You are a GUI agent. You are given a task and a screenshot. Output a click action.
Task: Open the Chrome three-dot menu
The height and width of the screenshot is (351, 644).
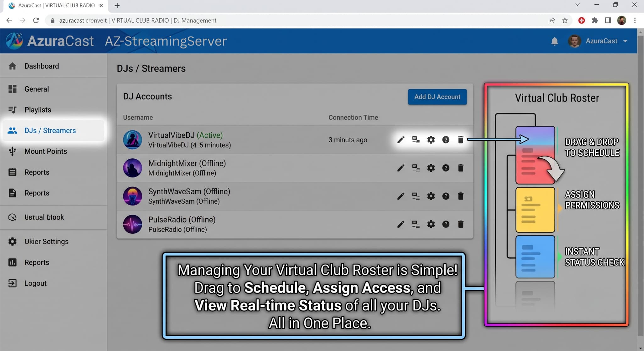pyautogui.click(x=635, y=20)
